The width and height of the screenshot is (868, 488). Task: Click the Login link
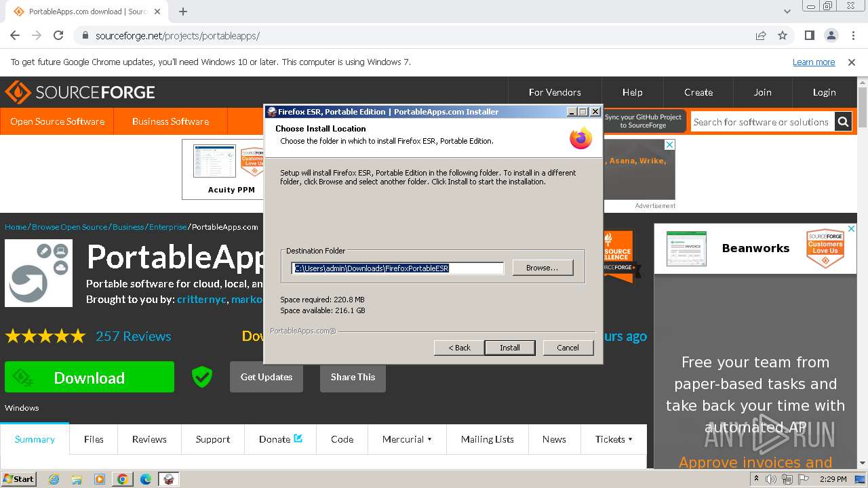(x=824, y=92)
